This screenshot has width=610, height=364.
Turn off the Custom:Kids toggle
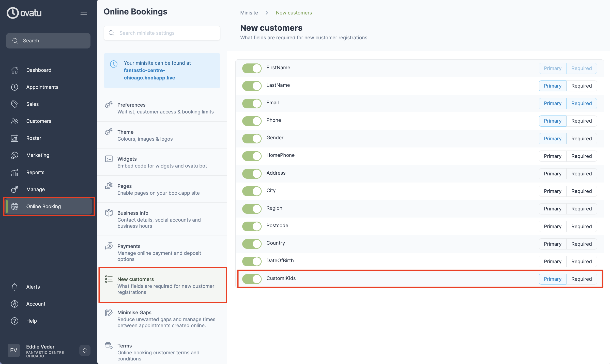252,279
